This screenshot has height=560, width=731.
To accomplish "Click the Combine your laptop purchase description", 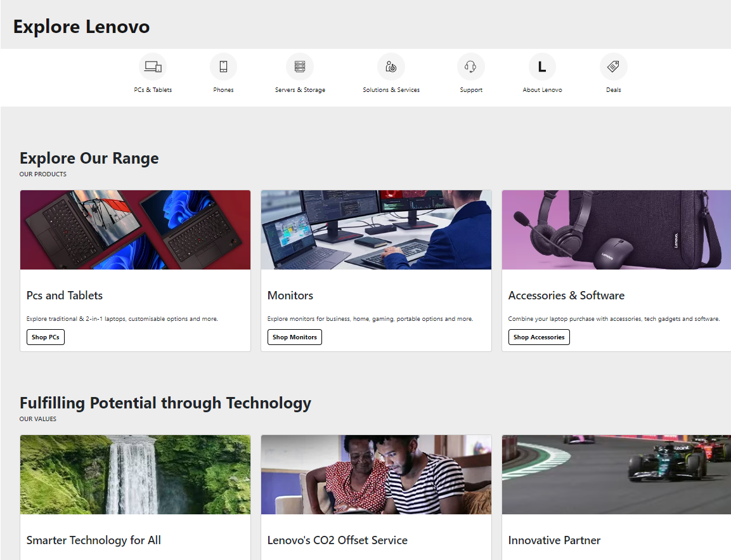I will 614,319.
